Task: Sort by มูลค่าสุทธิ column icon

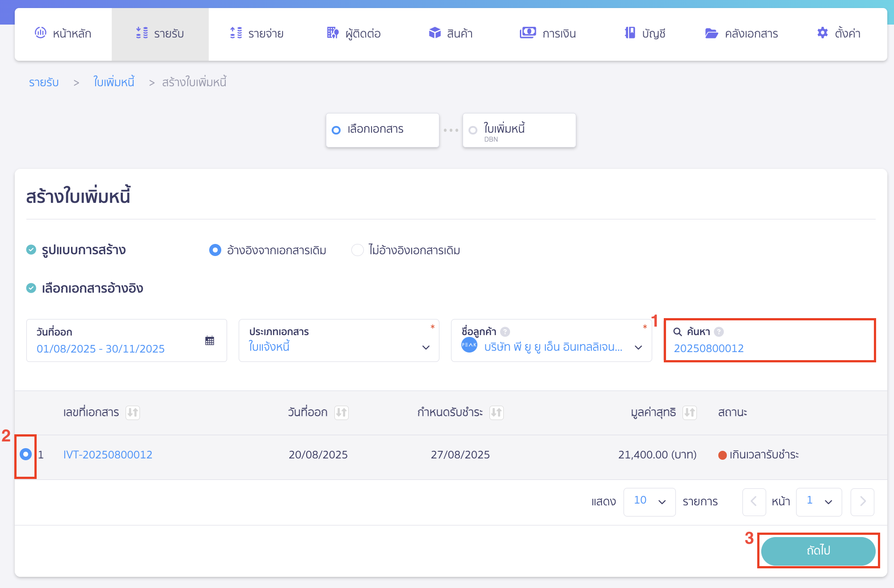Action: [x=690, y=412]
